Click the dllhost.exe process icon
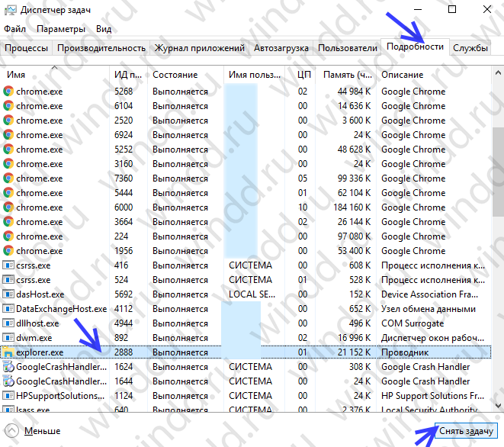 pos(8,323)
